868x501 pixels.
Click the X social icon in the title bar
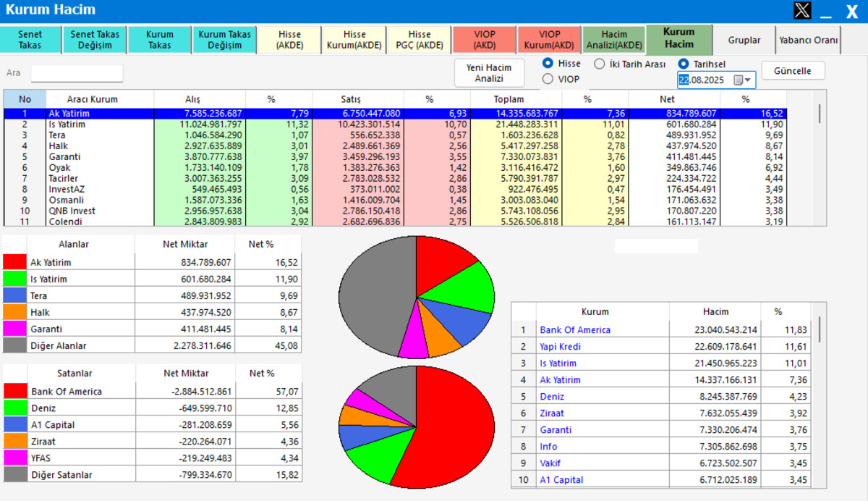[802, 11]
